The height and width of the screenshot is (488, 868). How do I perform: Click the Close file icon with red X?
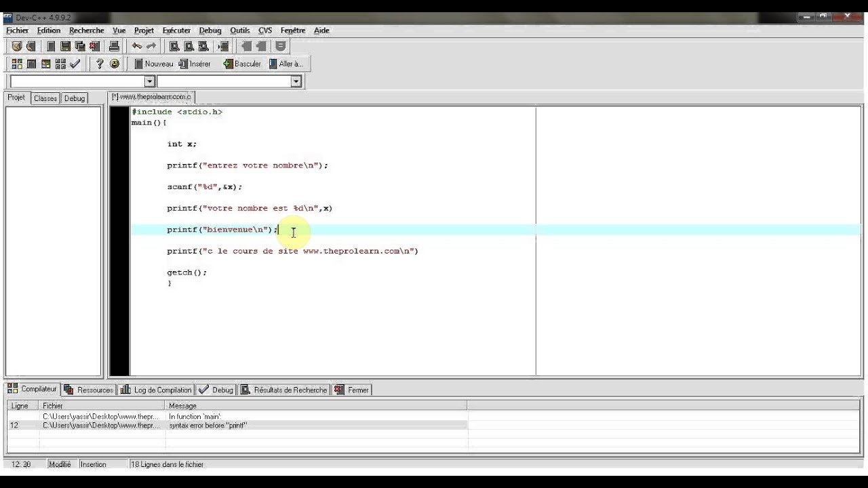tap(94, 46)
